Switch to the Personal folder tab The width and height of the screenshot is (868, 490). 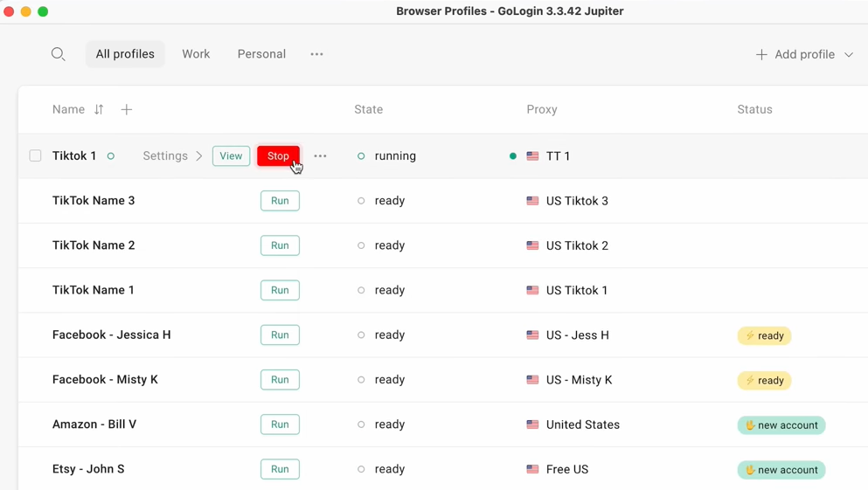[262, 54]
